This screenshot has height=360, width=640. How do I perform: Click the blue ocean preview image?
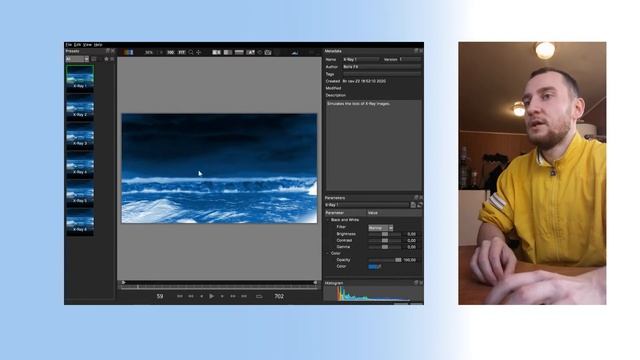tap(219, 168)
